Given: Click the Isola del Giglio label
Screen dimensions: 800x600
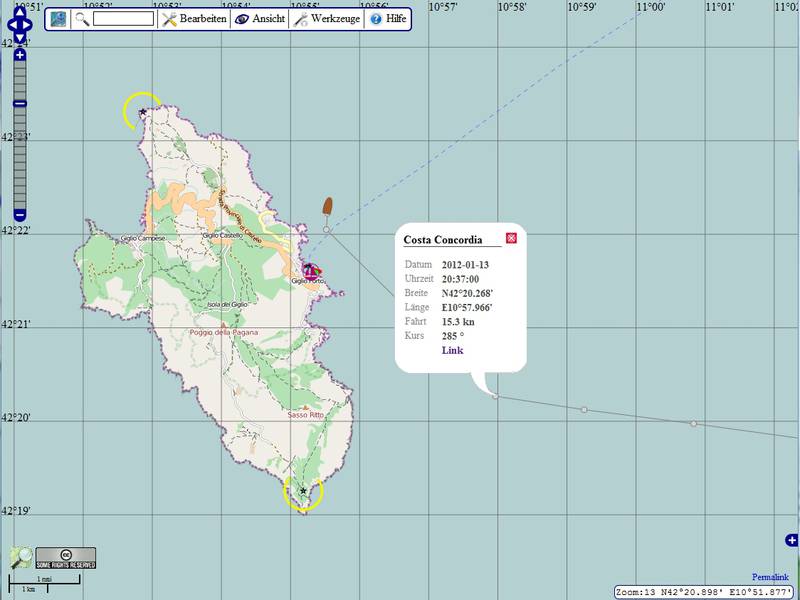Looking at the screenshot, I should tap(227, 305).
